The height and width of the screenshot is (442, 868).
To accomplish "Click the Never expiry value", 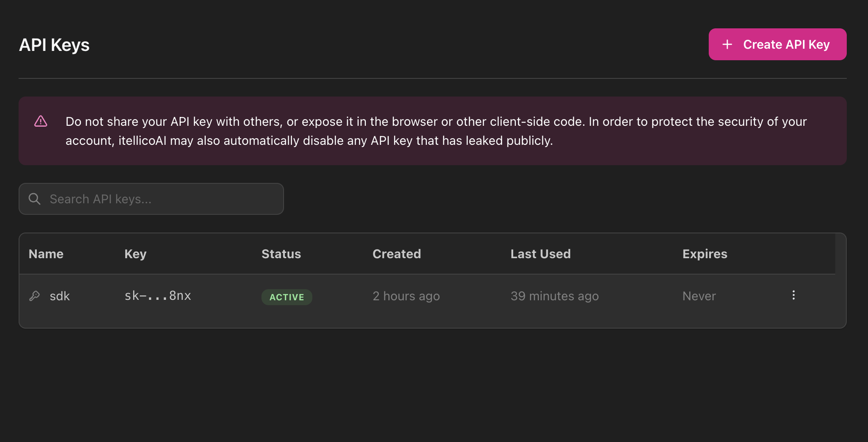I will (x=699, y=296).
